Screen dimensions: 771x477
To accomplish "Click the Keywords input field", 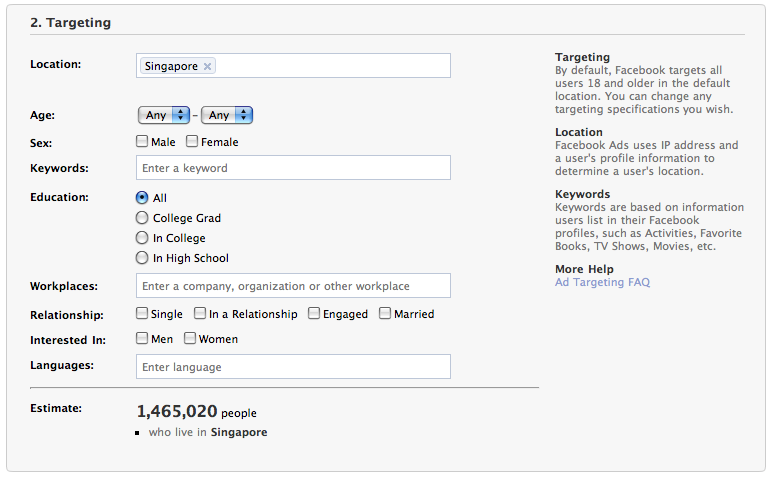I will [293, 168].
